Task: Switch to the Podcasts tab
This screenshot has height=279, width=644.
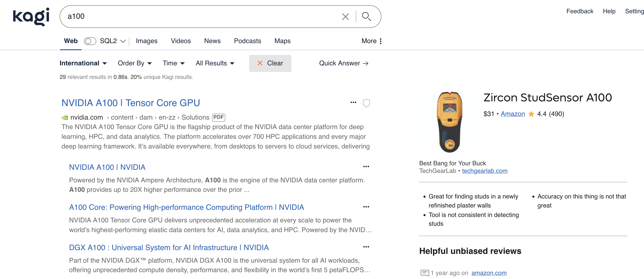Action: tap(247, 41)
